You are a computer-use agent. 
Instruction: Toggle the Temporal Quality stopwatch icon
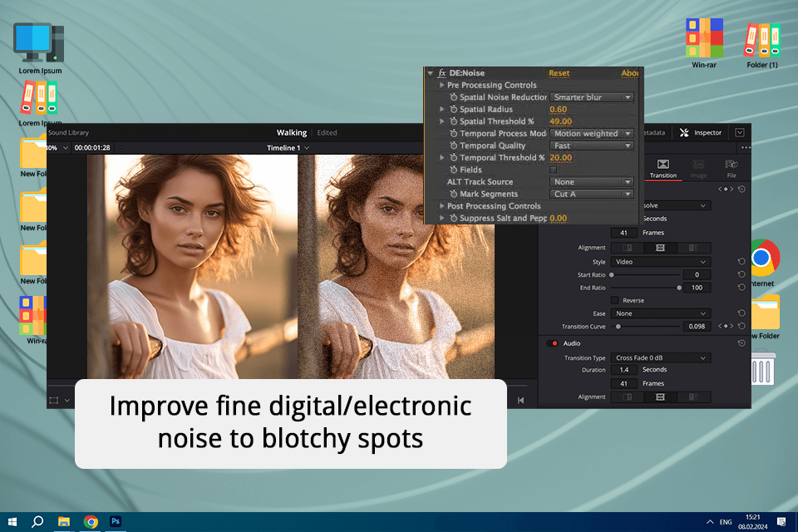[x=454, y=145]
